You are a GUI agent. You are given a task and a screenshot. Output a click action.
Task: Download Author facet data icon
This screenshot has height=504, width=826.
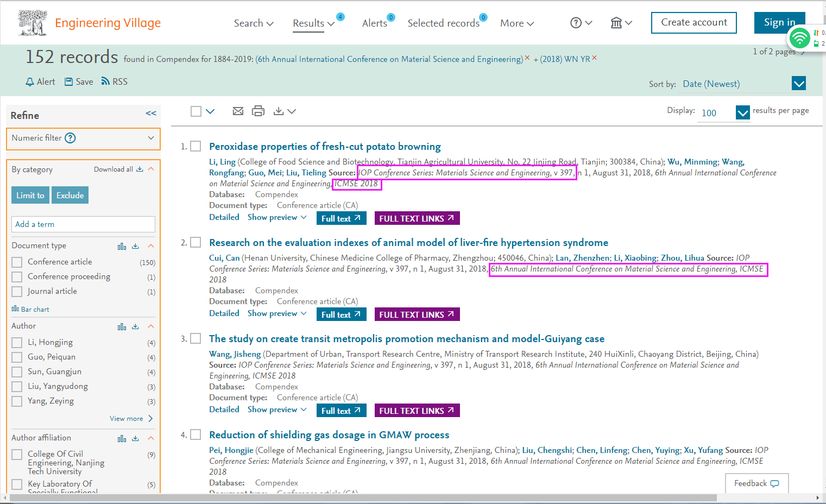click(x=135, y=326)
